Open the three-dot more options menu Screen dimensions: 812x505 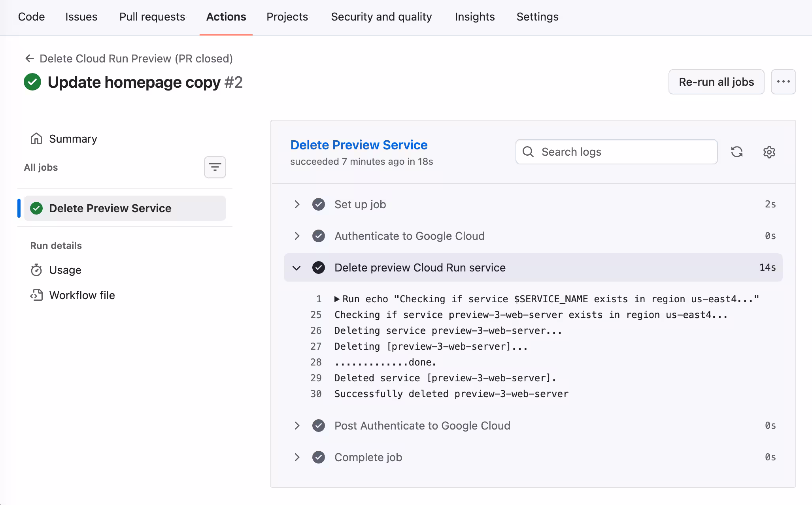783,82
